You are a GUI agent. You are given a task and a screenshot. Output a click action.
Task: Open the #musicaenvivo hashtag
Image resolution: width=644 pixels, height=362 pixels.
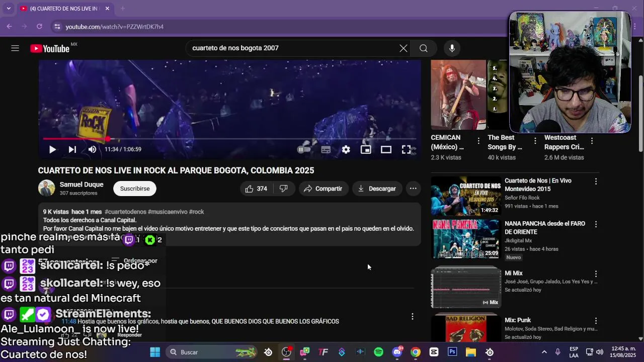pyautogui.click(x=168, y=212)
